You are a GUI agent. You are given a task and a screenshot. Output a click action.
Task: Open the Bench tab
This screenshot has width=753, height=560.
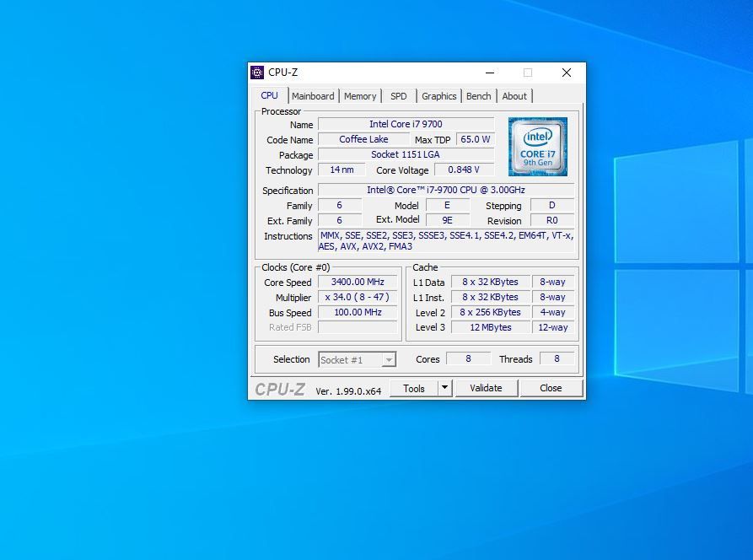click(x=478, y=96)
